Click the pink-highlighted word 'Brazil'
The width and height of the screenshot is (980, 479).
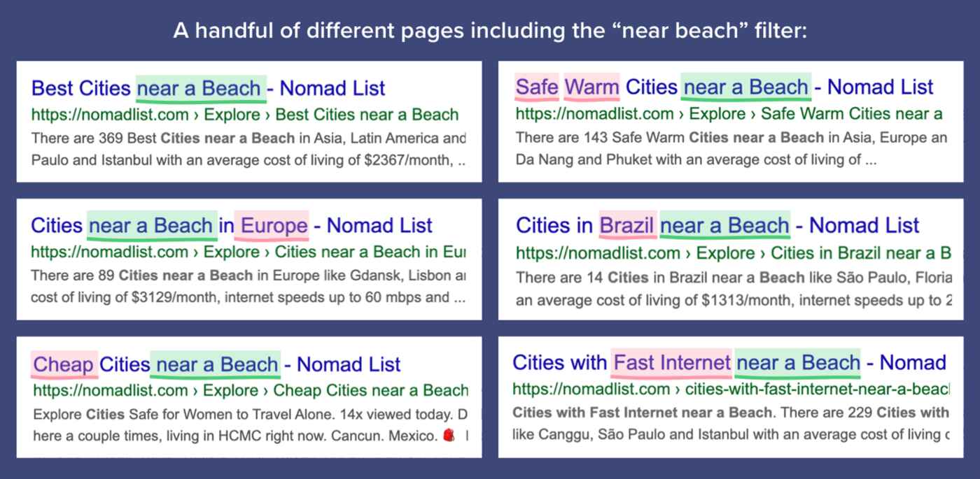[627, 225]
